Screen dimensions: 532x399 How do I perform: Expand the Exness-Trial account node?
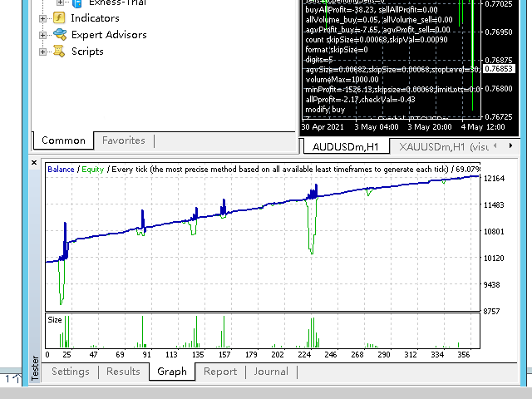pyautogui.click(x=60, y=2)
